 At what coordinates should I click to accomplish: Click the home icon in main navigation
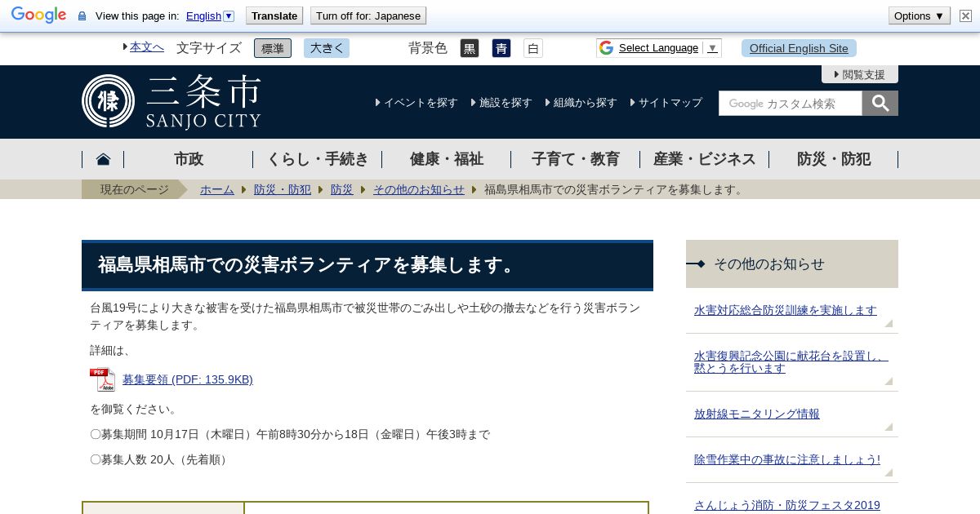(x=103, y=159)
